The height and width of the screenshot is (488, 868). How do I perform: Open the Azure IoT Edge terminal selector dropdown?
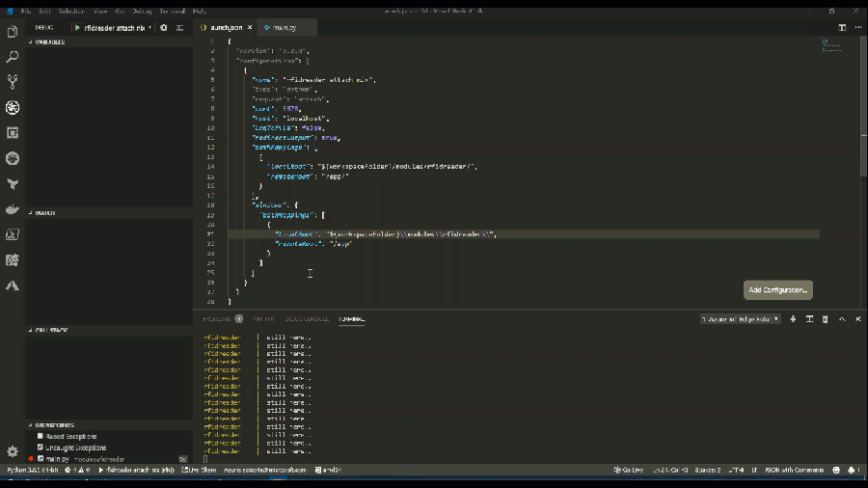(x=740, y=319)
